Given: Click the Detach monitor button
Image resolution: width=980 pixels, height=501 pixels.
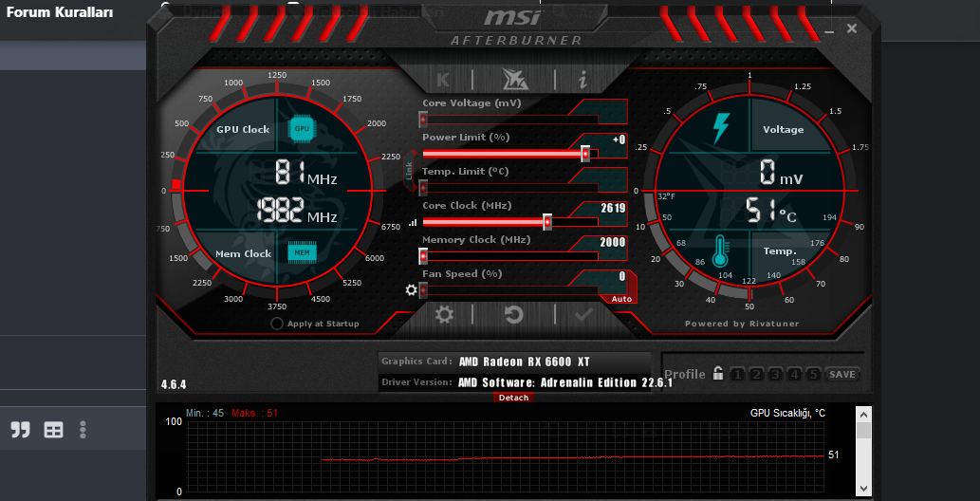Looking at the screenshot, I should [514, 398].
